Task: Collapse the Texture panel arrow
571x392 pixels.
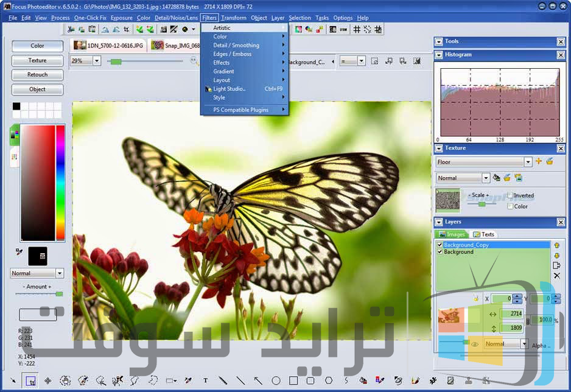Action: 439,149
